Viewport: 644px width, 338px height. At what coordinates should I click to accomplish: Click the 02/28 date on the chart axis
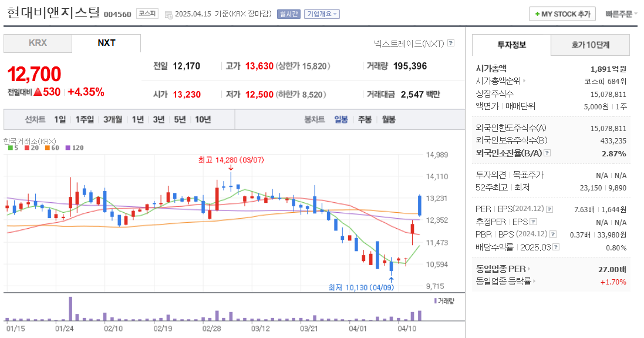211,329
